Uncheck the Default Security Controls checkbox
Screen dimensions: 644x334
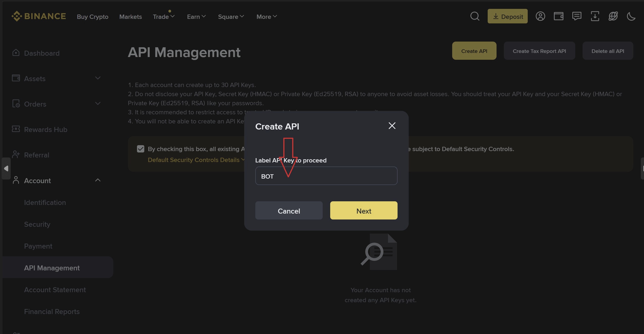tap(140, 149)
